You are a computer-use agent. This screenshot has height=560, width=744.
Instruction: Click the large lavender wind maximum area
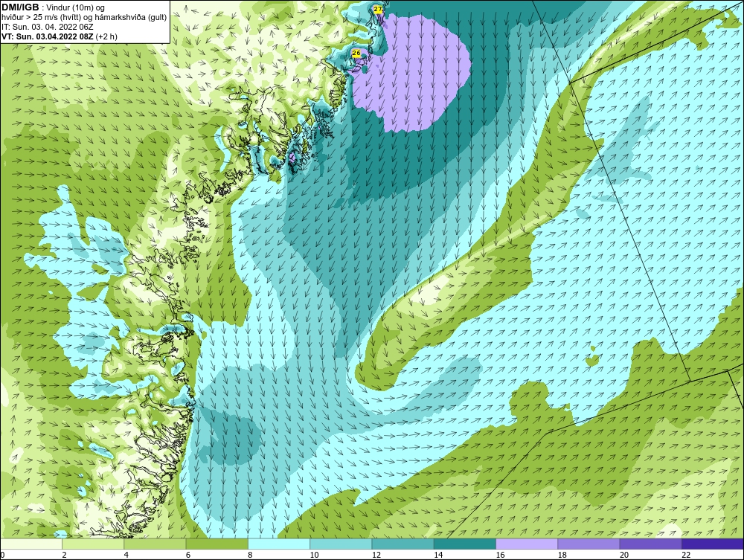[413, 71]
